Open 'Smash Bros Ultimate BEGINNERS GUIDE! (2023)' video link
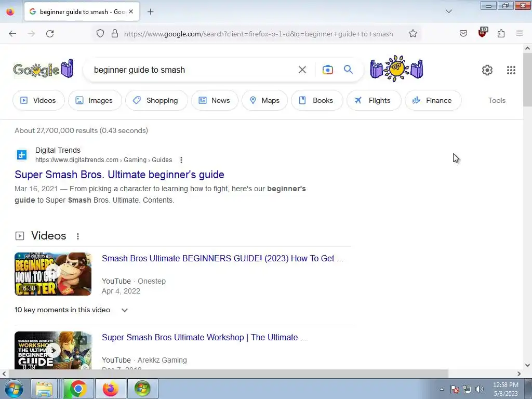 222,258
